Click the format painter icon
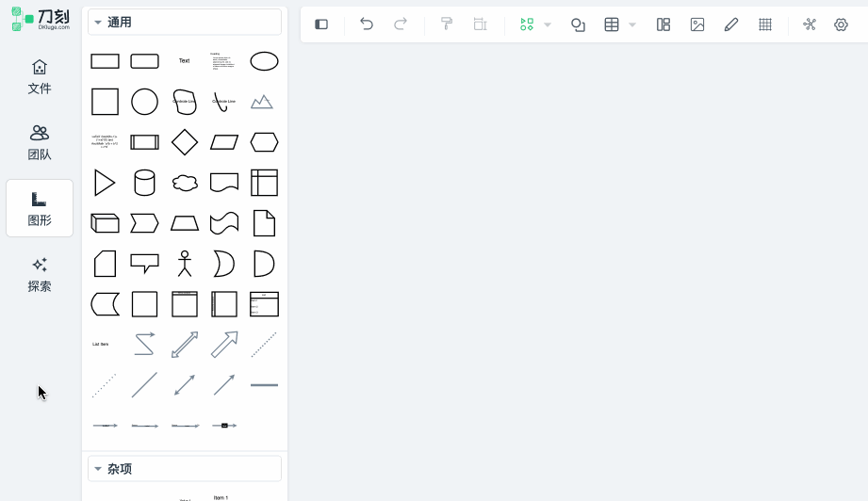The width and height of the screenshot is (868, 501). tap(447, 24)
